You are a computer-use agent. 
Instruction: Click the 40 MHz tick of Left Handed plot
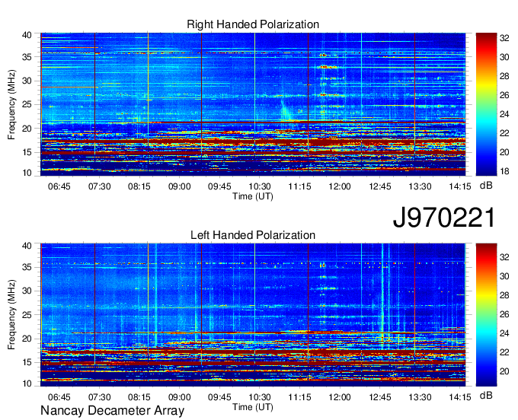(27, 246)
